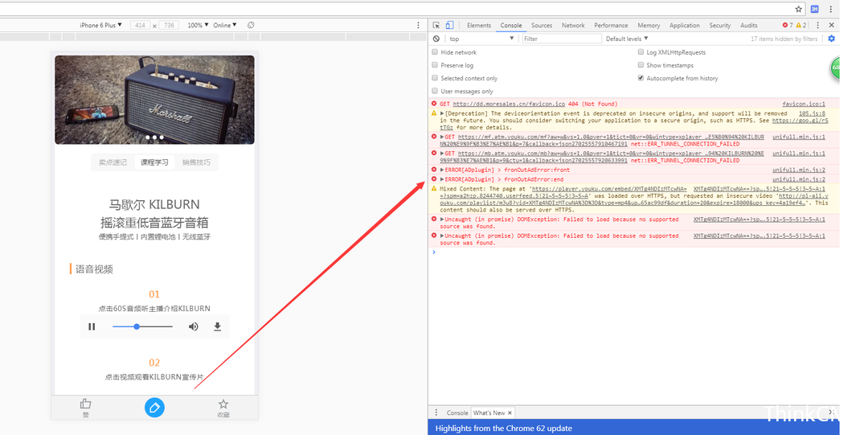The height and width of the screenshot is (435, 868).
Task: Click the device width 414 field
Action: (140, 25)
